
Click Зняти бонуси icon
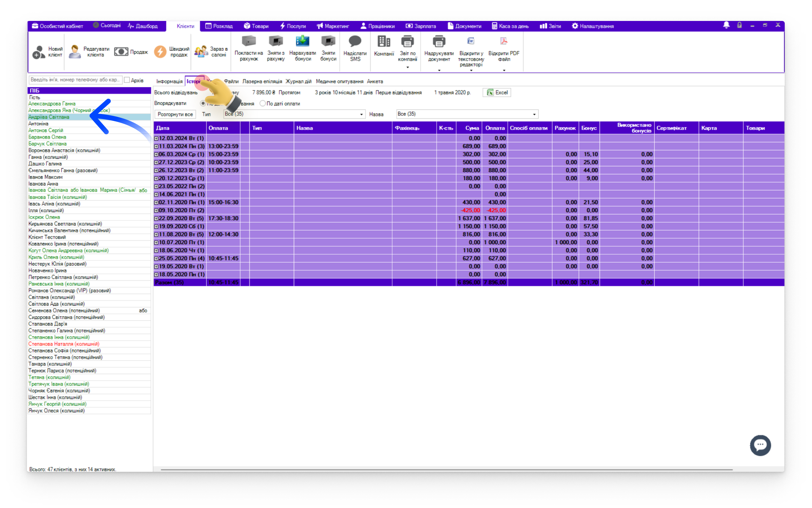tap(328, 41)
